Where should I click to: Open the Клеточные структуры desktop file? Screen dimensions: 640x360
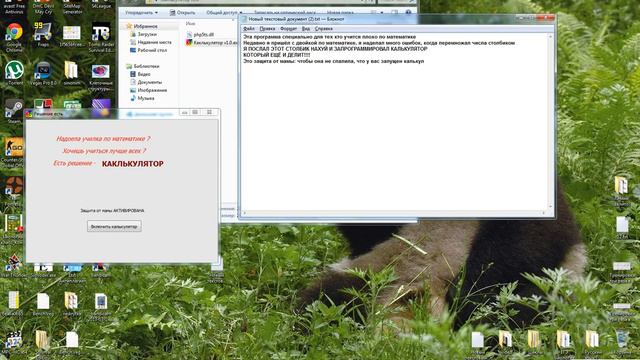pos(101,76)
